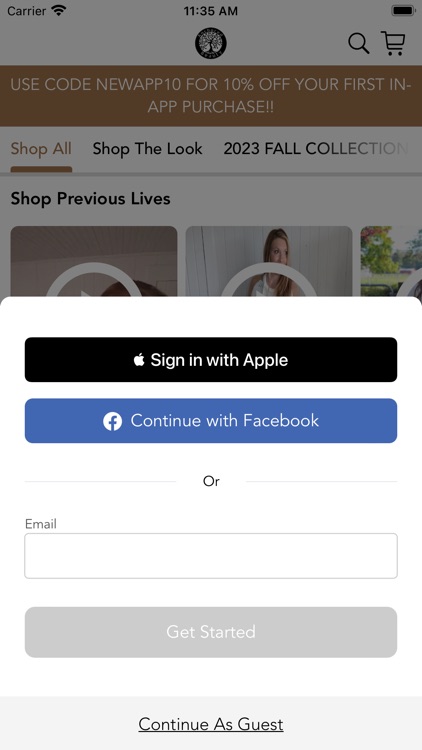The width and height of the screenshot is (422, 750).
Task: Open the search magnifier icon
Action: point(358,44)
